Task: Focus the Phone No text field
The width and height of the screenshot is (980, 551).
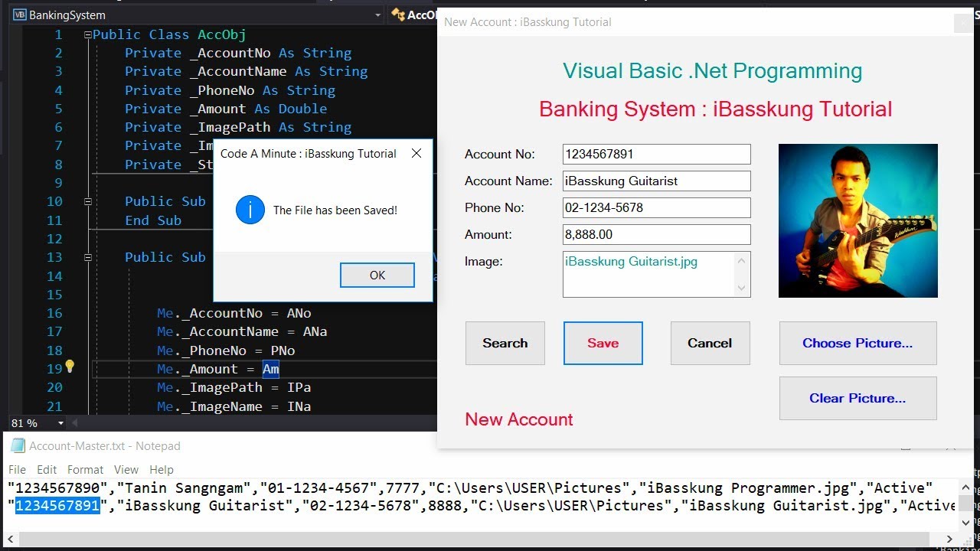Action: pos(656,207)
